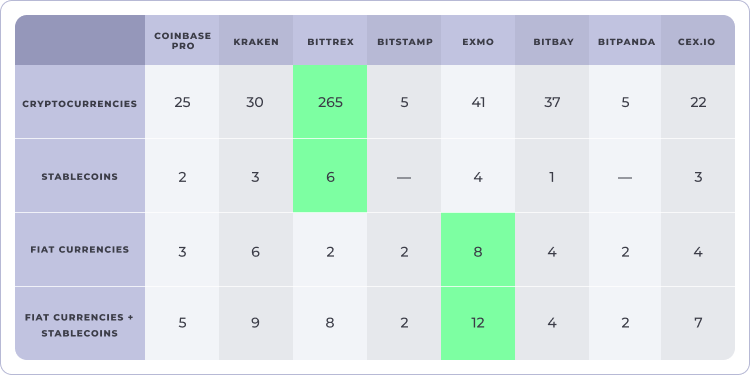The width and height of the screenshot is (750, 375).
Task: Click the Kraken cryptocurrencies value 30
Action: point(256,102)
